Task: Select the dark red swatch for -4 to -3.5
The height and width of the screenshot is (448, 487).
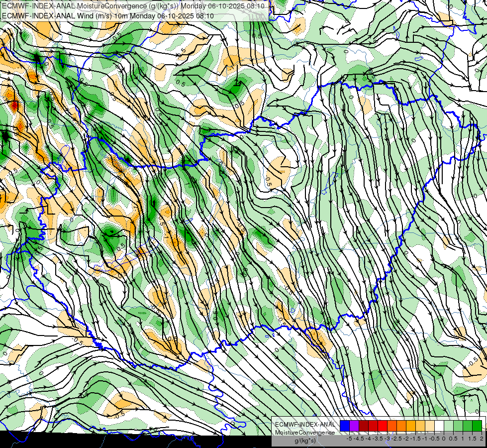Action: [364, 426]
